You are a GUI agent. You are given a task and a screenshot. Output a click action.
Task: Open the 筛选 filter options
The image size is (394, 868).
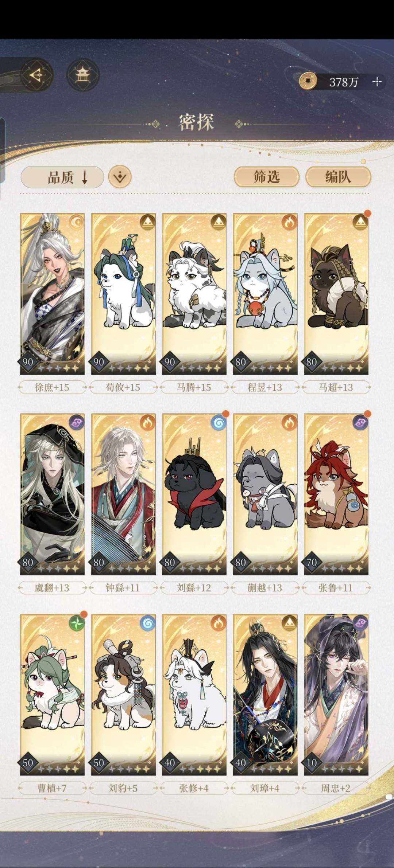coord(267,177)
